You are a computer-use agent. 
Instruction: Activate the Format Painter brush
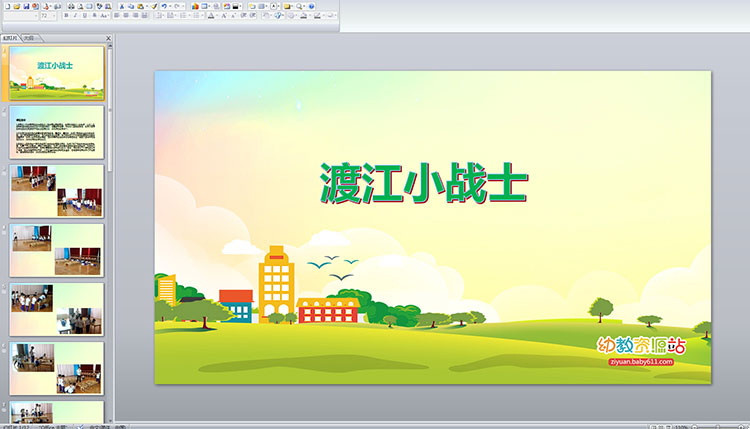pyautogui.click(x=154, y=6)
